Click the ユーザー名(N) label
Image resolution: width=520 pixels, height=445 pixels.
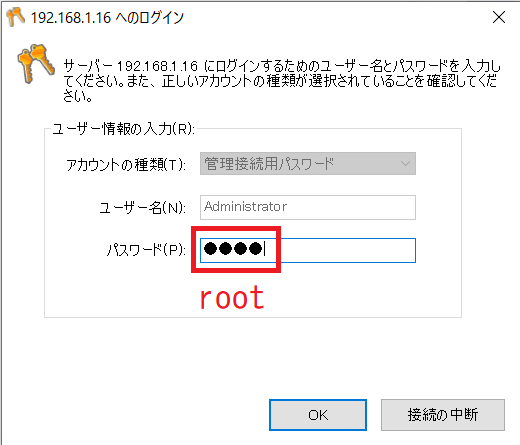pyautogui.click(x=142, y=208)
